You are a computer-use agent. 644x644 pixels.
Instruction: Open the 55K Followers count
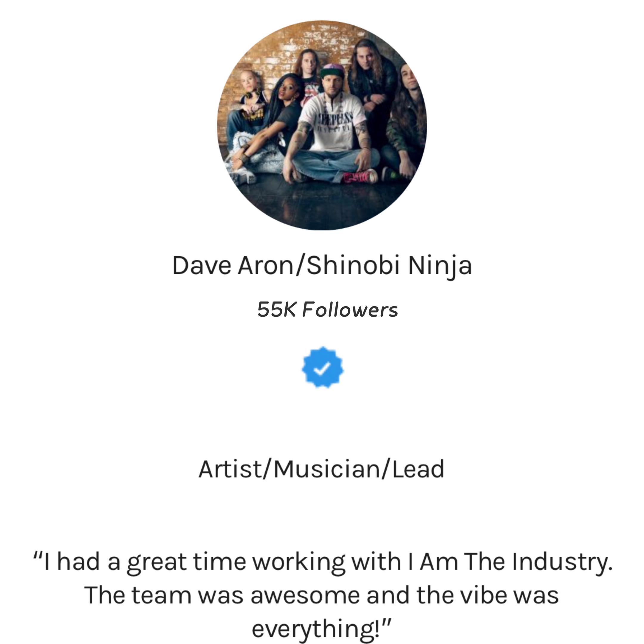[x=327, y=310]
